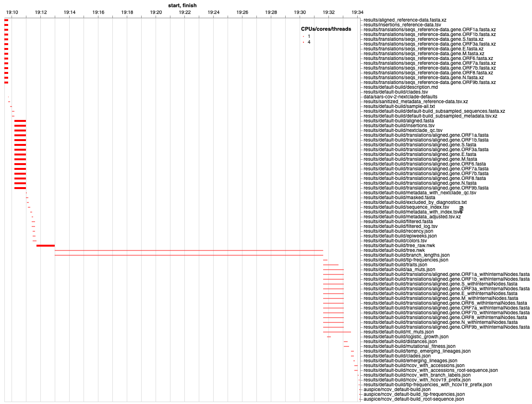Click the long tree.nwk duration bar
This screenshot has height=404, width=532.
(189, 250)
